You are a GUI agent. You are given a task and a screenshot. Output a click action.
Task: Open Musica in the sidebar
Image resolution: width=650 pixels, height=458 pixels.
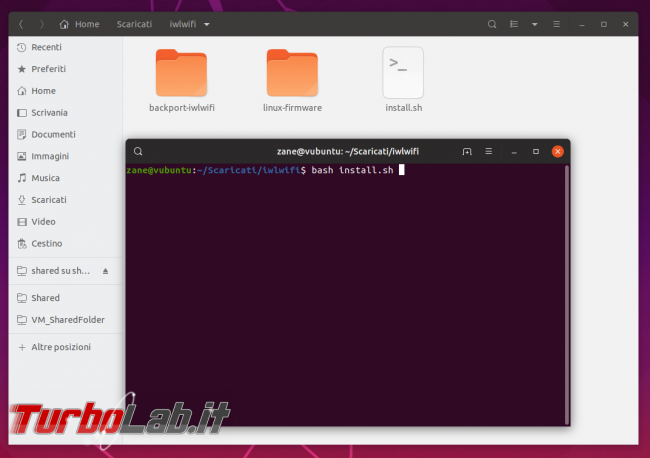(65, 178)
